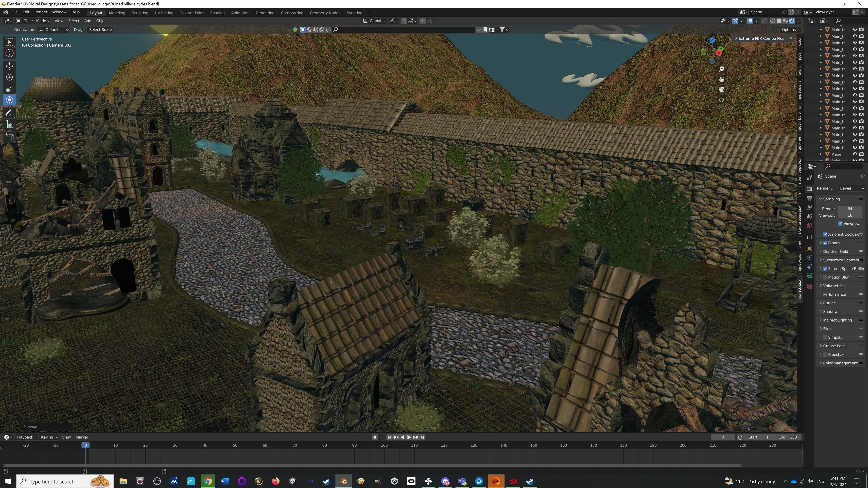Open Blender icon in Windows taskbar
Screen dimensions: 868x488
[344, 481]
